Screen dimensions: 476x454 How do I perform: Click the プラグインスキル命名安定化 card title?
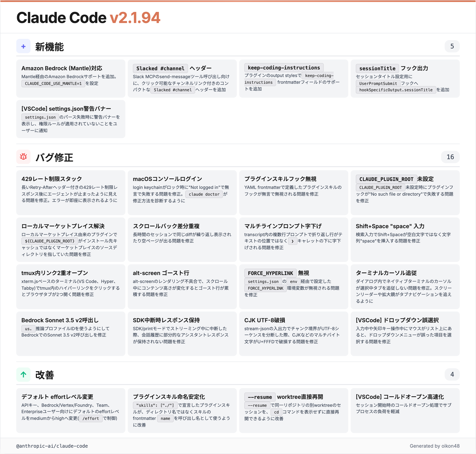click(x=169, y=397)
